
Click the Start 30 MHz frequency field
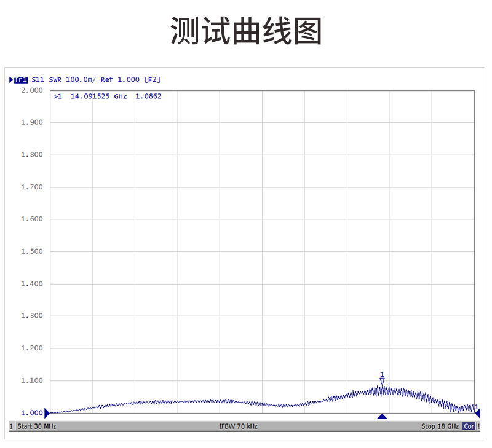coord(36,426)
